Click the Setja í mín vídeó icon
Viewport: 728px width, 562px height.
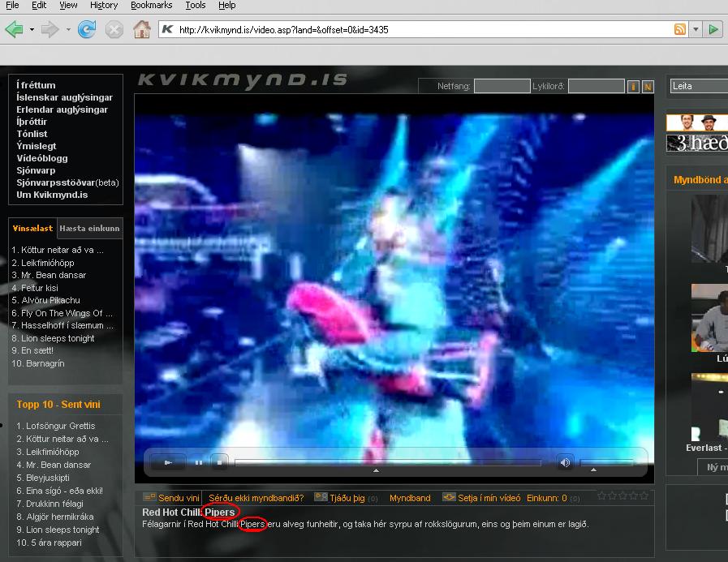pos(449,497)
